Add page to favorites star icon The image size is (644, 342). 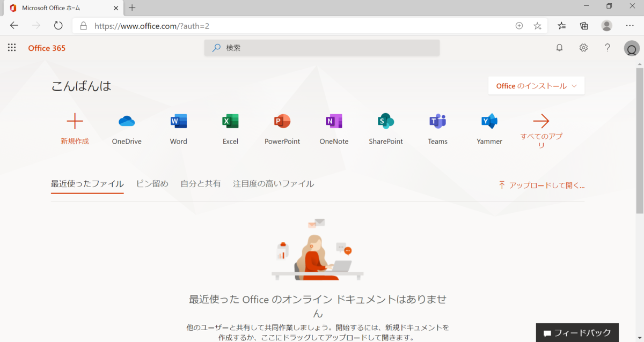click(x=537, y=26)
